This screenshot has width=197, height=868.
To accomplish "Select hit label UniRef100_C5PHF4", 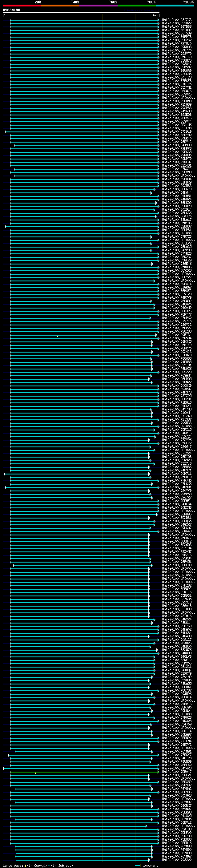I will (177, 501).
